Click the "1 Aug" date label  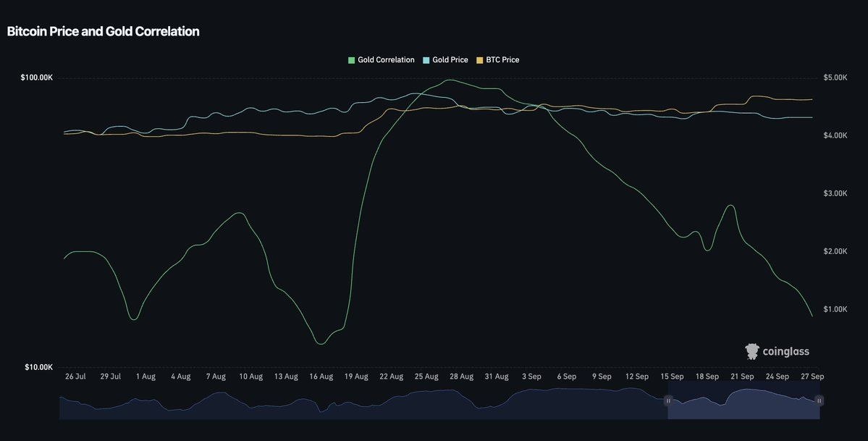(x=146, y=377)
